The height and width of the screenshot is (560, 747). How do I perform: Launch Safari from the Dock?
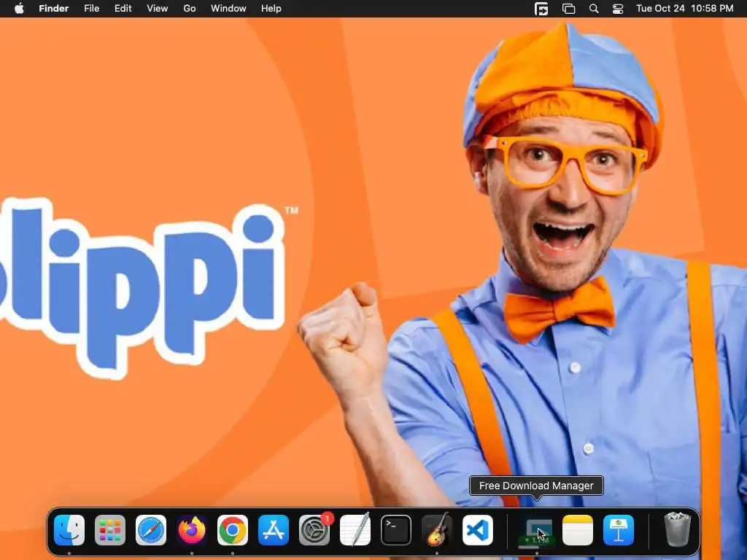point(151,530)
